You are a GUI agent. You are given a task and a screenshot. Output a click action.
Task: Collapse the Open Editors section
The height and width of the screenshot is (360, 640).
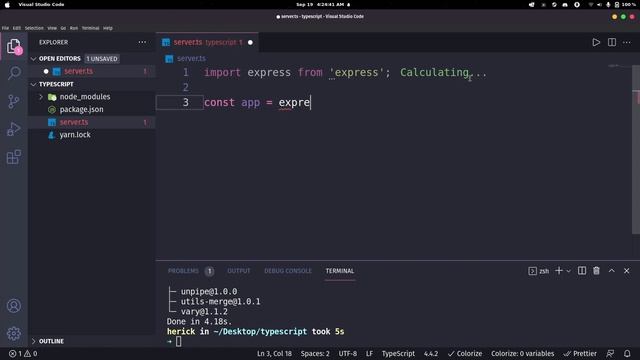(x=33, y=59)
